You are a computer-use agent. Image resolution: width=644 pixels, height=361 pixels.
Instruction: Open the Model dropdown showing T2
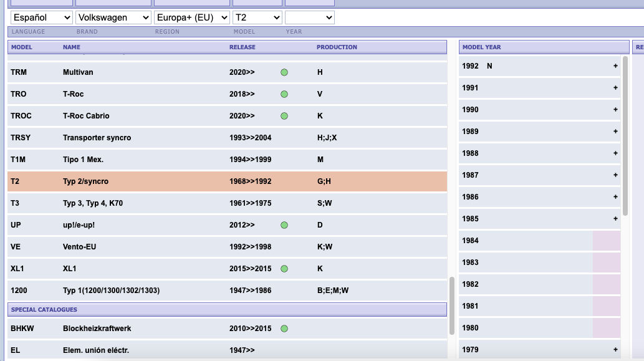257,17
